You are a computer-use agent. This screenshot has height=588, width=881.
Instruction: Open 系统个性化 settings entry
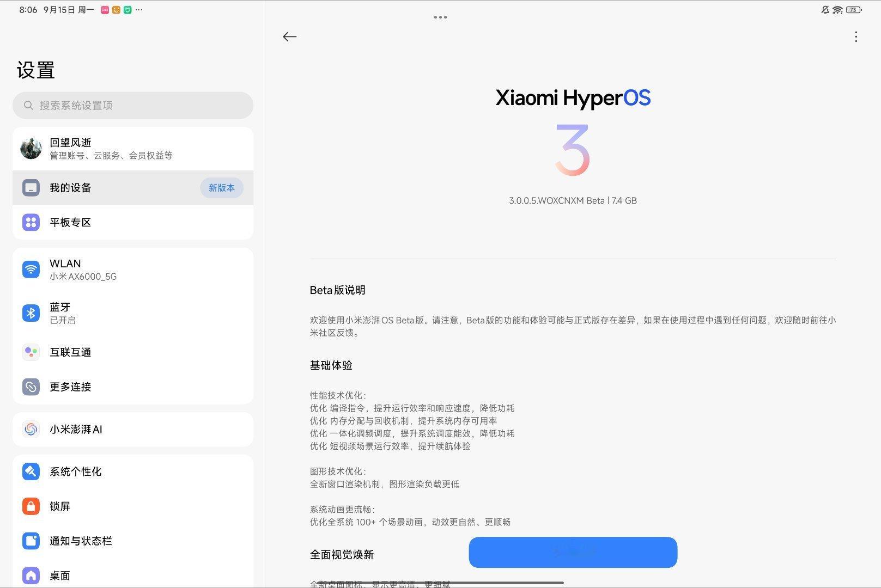click(x=133, y=471)
